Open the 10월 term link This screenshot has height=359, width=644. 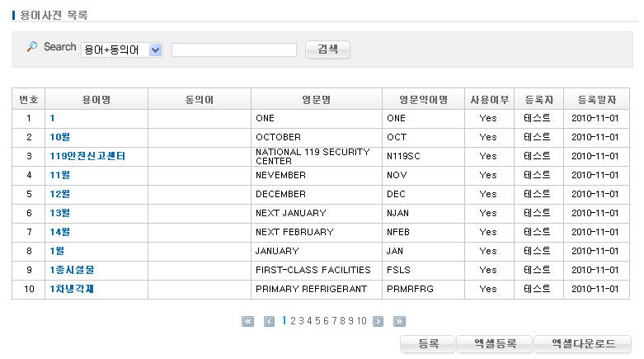point(59,137)
